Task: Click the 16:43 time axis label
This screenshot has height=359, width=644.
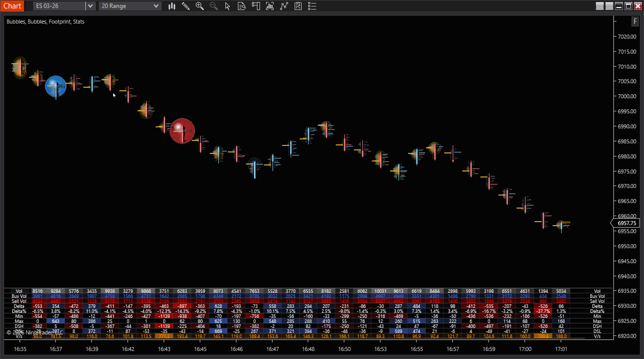Action: point(164,349)
